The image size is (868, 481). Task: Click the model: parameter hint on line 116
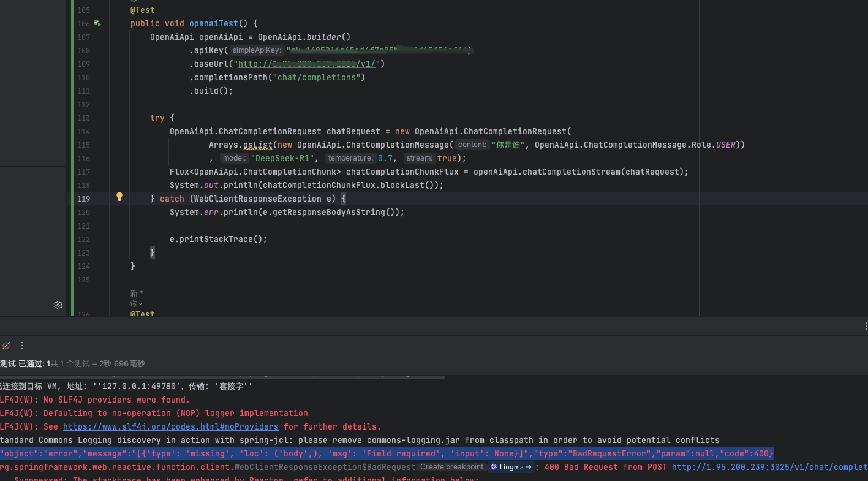click(234, 158)
